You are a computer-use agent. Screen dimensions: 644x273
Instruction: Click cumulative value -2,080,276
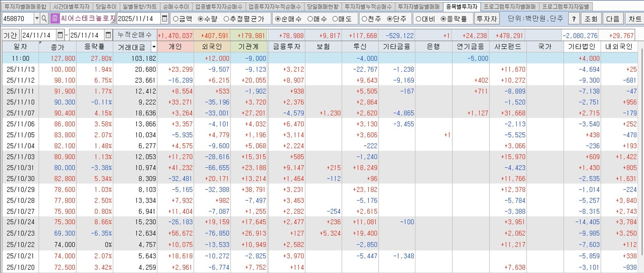(580, 36)
